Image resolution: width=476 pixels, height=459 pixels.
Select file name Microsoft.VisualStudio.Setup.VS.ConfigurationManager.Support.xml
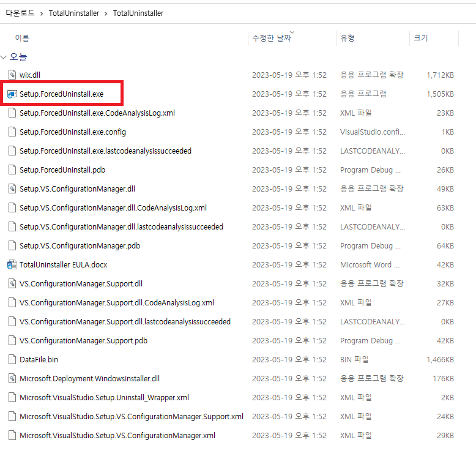pos(132,417)
